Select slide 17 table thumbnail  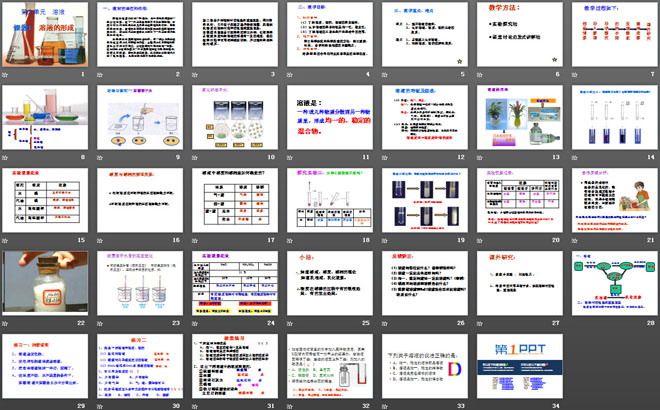235,200
